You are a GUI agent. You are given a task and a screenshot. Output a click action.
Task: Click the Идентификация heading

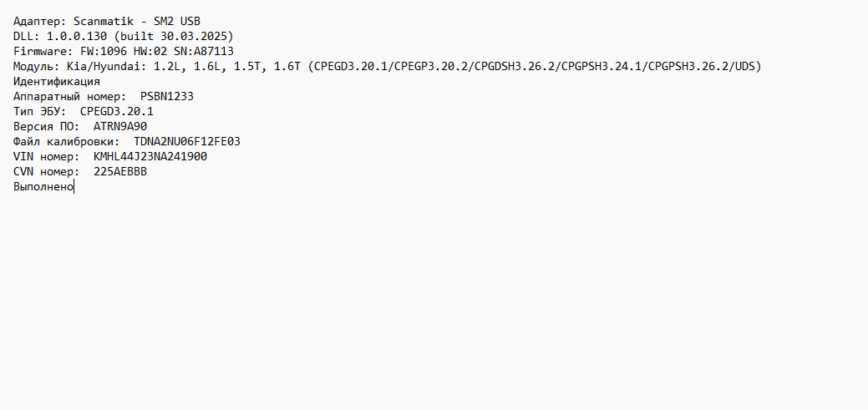[57, 81]
